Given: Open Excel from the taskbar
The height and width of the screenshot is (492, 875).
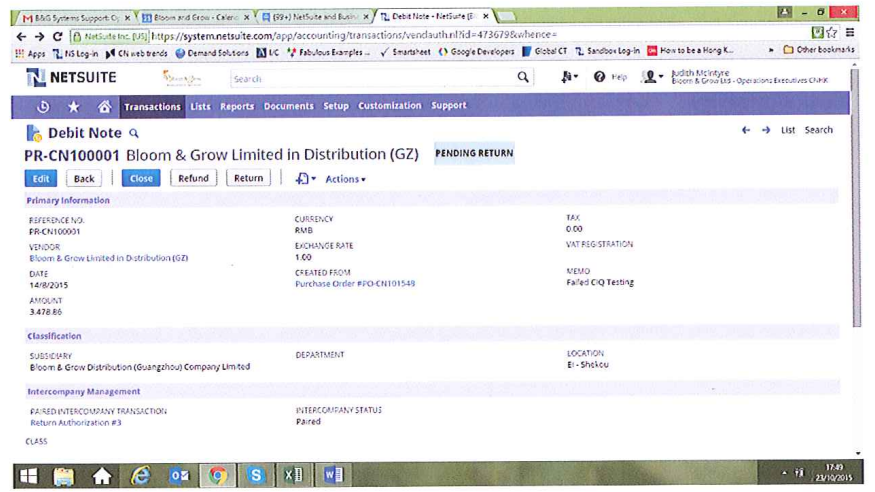Looking at the screenshot, I should click(x=294, y=475).
